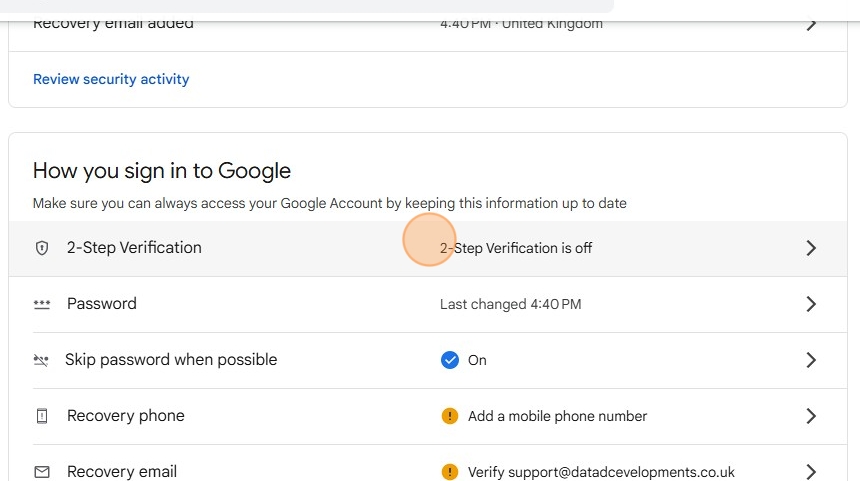Screen dimensions: 860x481
Task: Open Review security activity link
Action: [111, 79]
